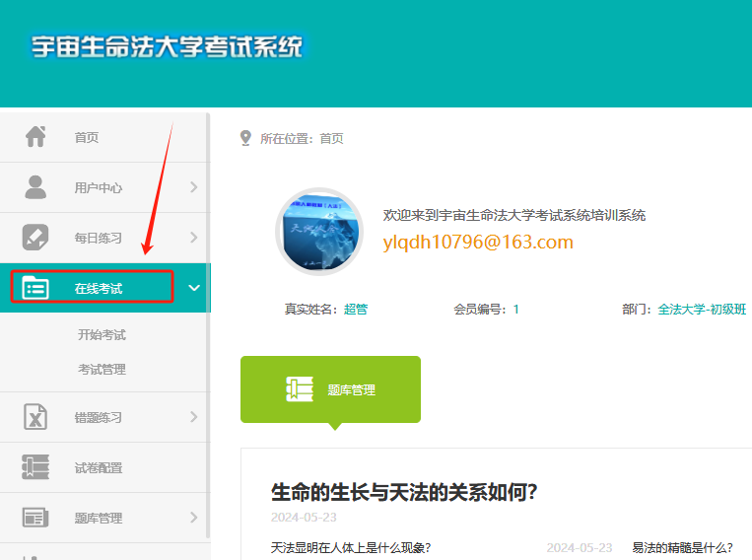Click the sidebar vertical scrollbar
The image size is (752, 560).
(x=208, y=325)
